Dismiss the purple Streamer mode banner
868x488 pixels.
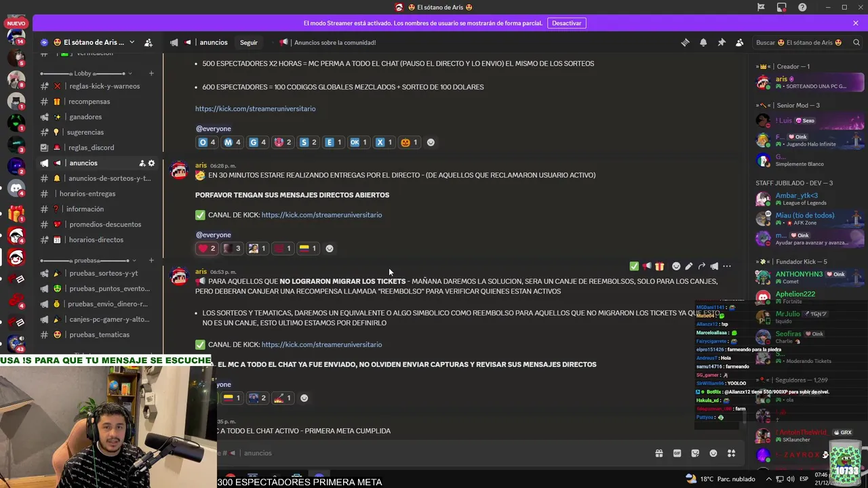tap(856, 23)
